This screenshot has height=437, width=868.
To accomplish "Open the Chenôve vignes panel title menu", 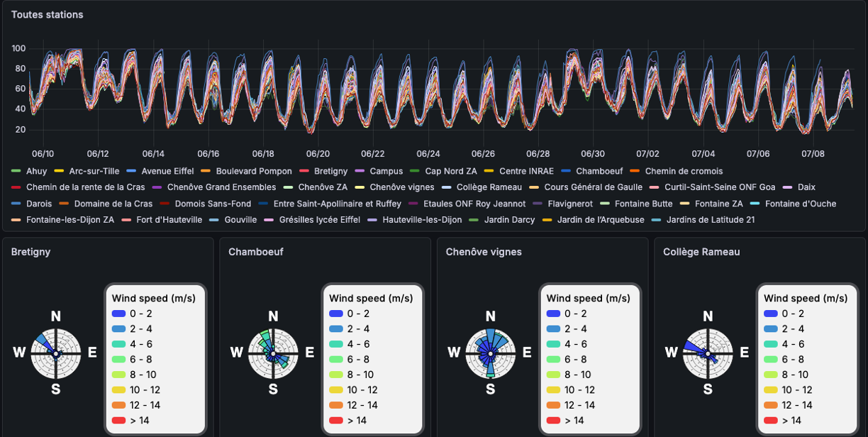I will [484, 252].
